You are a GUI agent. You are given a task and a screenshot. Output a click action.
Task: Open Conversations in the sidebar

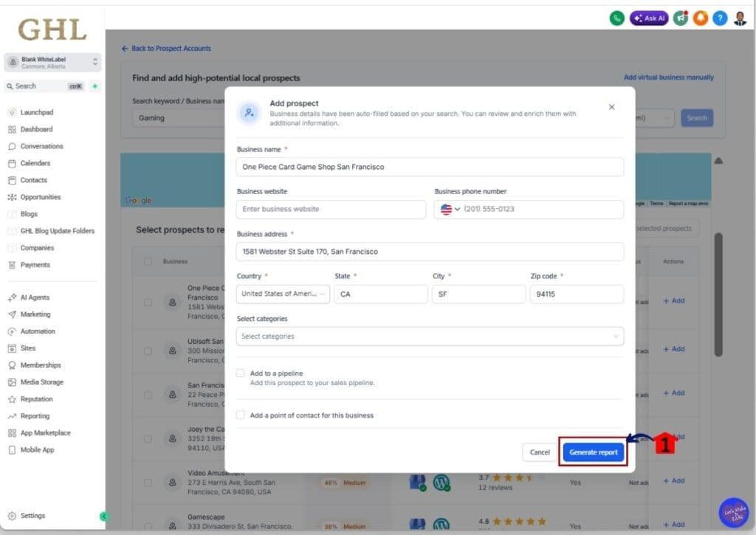41,146
